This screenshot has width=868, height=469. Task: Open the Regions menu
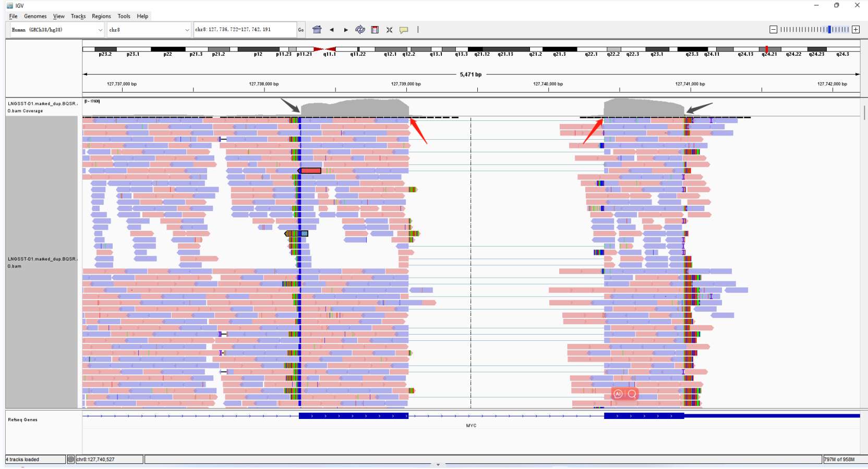[x=101, y=16]
